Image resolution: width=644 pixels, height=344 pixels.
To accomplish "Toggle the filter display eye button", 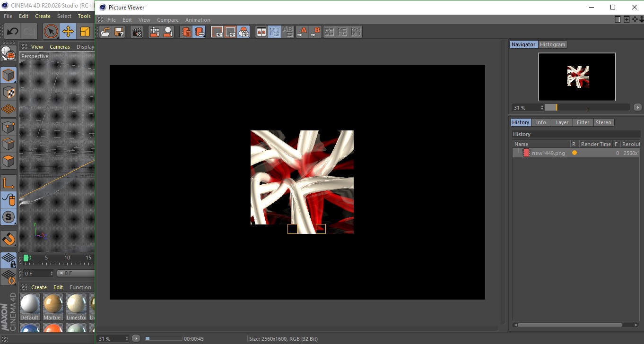I will coord(244,32).
